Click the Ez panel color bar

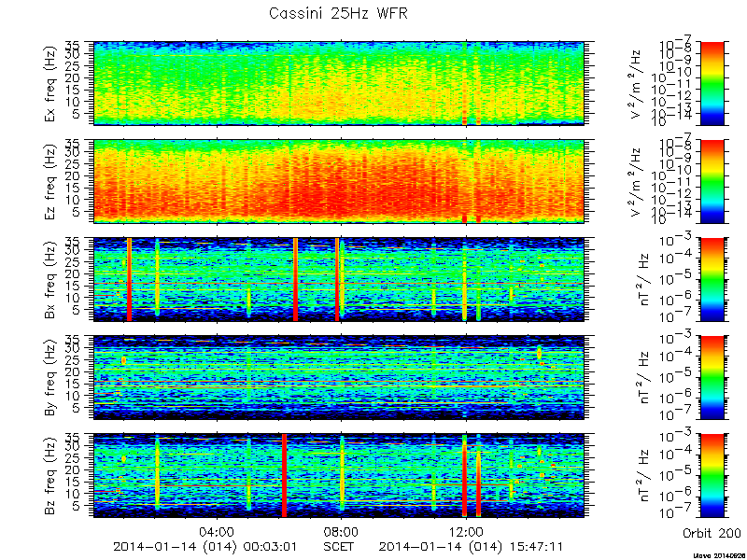click(712, 182)
